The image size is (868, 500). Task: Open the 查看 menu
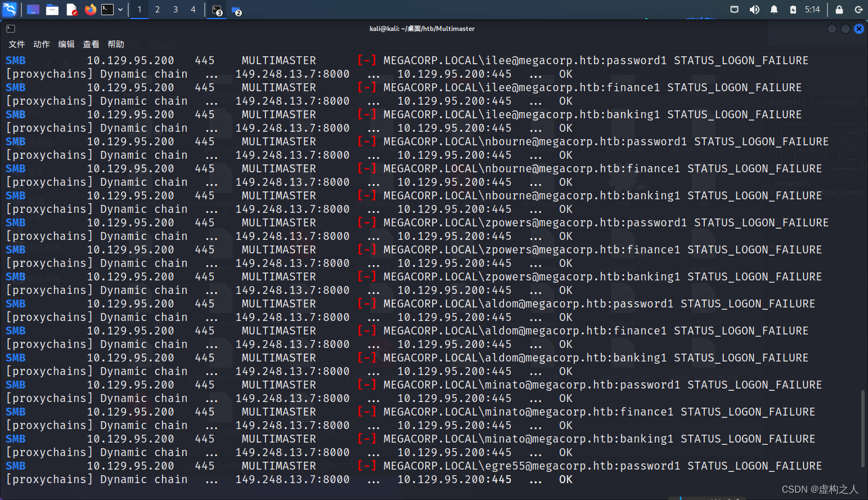tap(91, 44)
